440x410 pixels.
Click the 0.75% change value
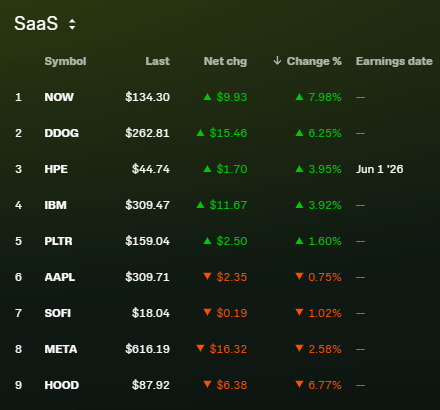(325, 277)
